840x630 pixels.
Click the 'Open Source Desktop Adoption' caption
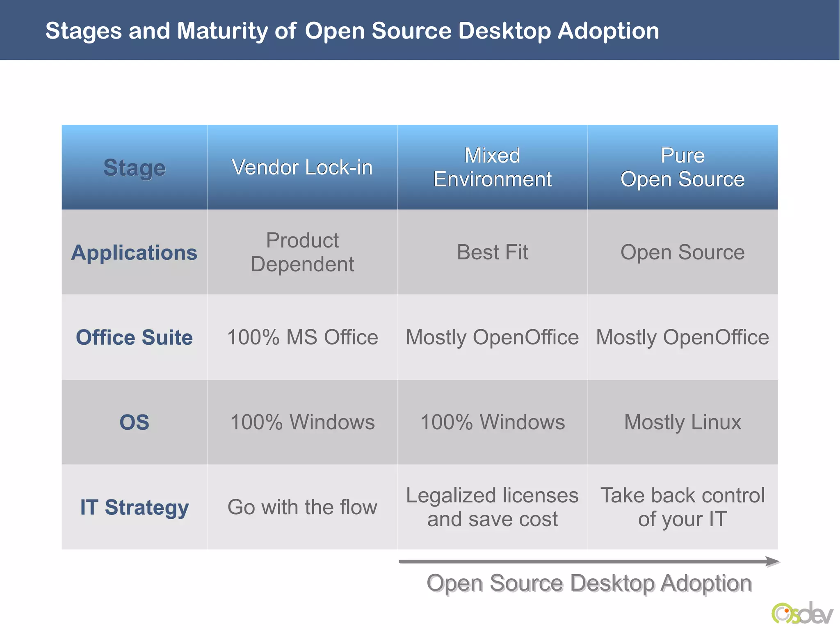click(589, 583)
